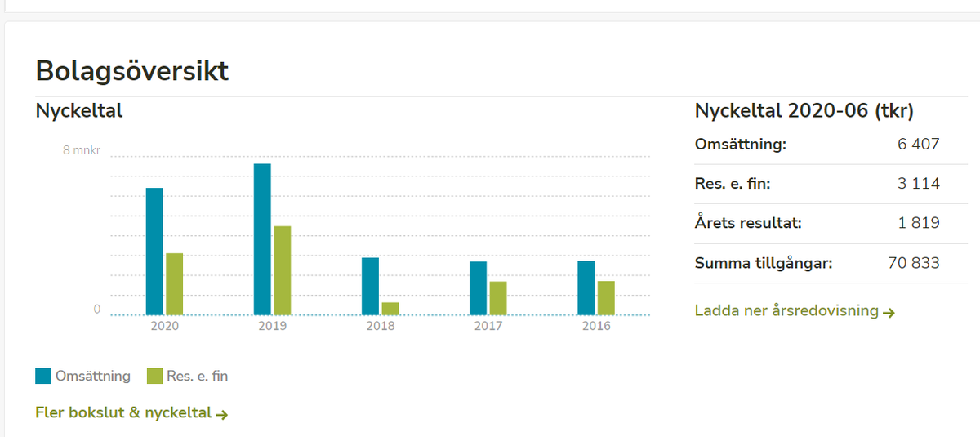
Task: Select the 2017 green Res. e. fin bar
Action: (x=498, y=298)
